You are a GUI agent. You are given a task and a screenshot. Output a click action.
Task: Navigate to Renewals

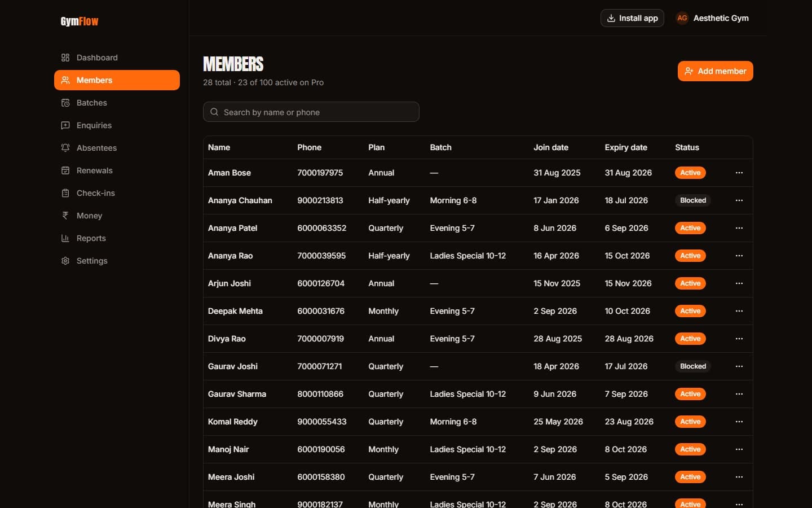pyautogui.click(x=117, y=170)
